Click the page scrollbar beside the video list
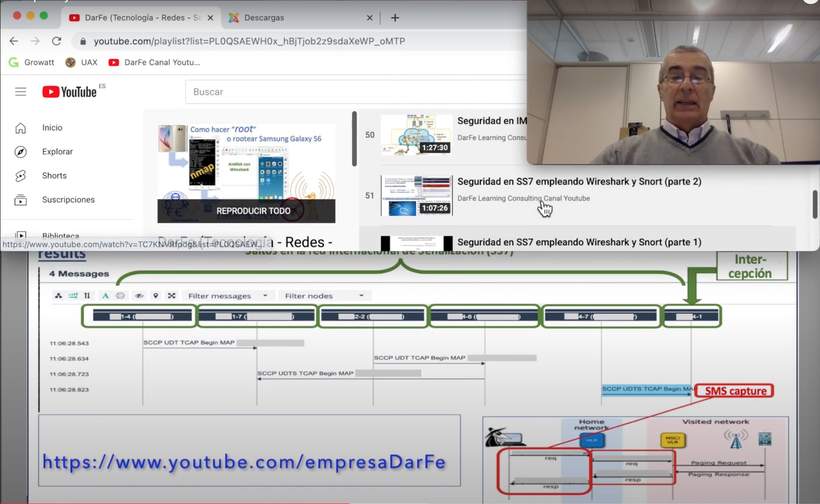 tap(815, 205)
